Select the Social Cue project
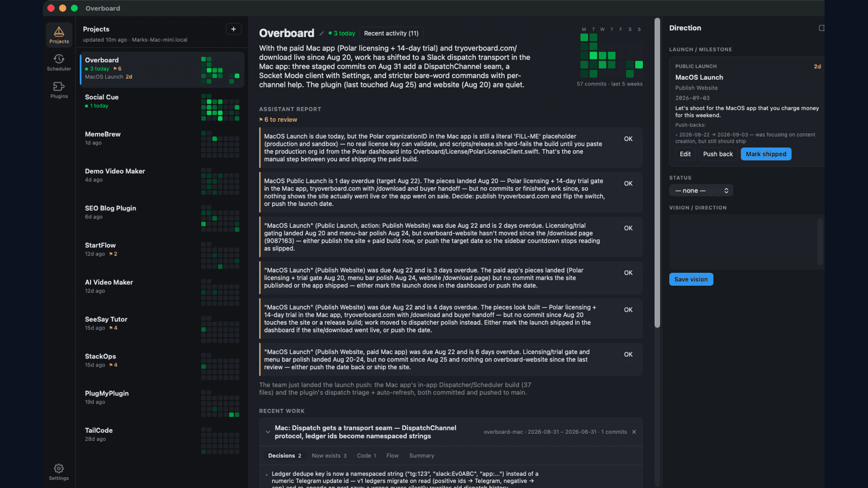This screenshot has width=868, height=488. pyautogui.click(x=162, y=107)
